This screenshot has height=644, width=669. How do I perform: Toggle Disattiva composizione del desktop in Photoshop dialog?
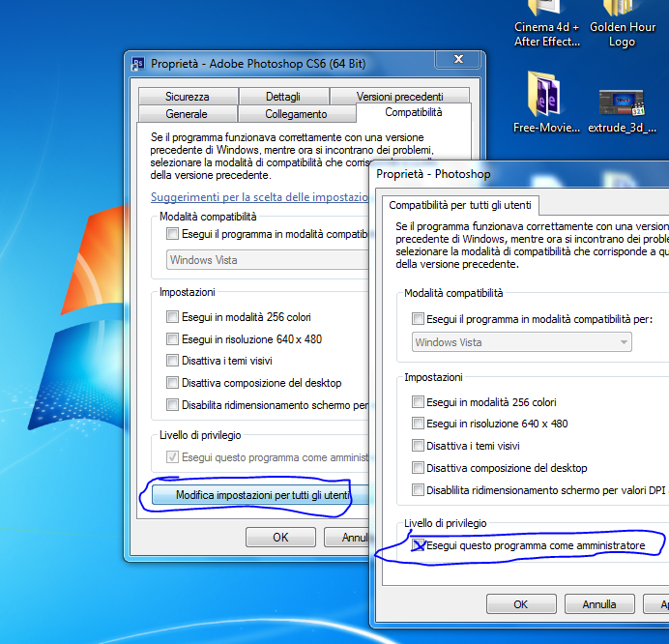click(x=418, y=468)
